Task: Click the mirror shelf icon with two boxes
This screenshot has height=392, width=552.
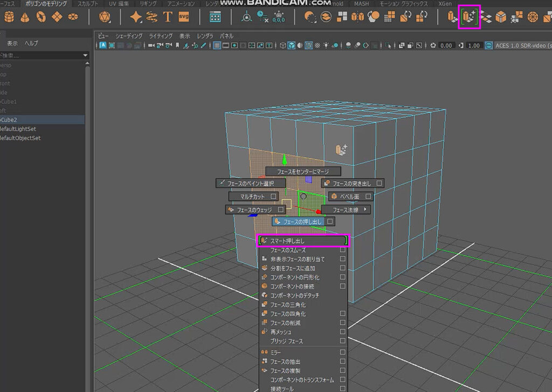Action: 357,17
